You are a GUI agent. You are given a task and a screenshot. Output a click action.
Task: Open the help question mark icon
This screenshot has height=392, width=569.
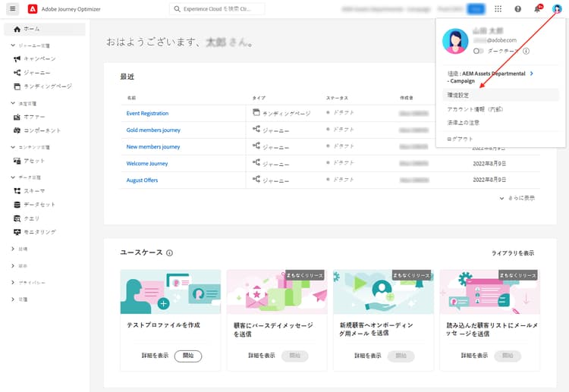(x=518, y=9)
